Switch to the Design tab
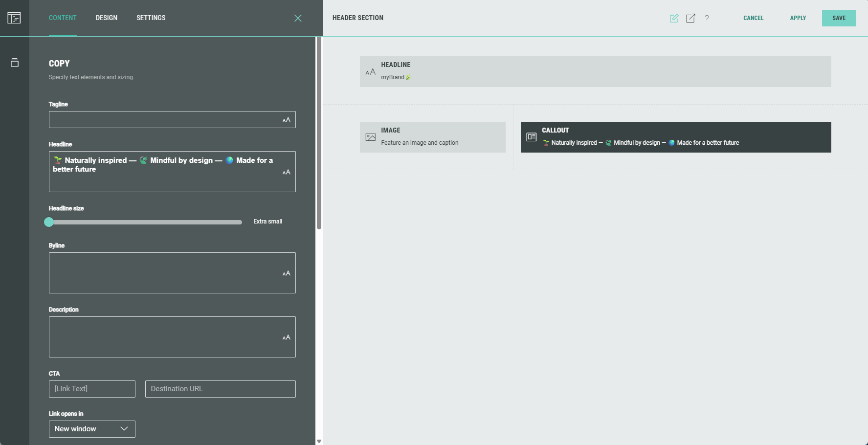The height and width of the screenshot is (445, 868). point(106,18)
